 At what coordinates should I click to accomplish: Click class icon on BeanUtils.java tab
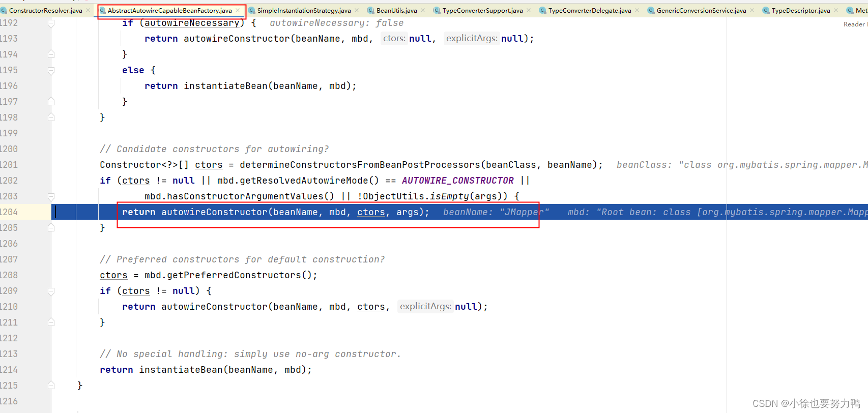370,10
